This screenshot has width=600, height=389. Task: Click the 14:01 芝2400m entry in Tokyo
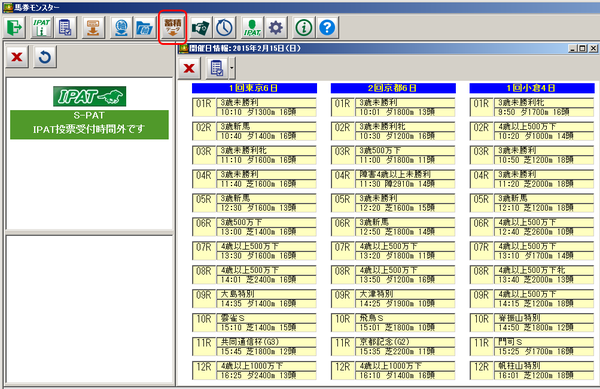(266, 280)
